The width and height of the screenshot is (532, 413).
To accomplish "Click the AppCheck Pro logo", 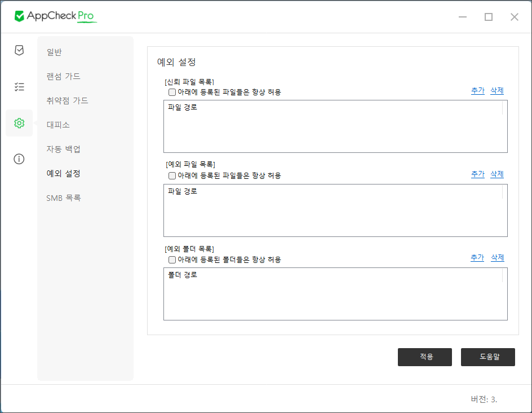I will (56, 16).
